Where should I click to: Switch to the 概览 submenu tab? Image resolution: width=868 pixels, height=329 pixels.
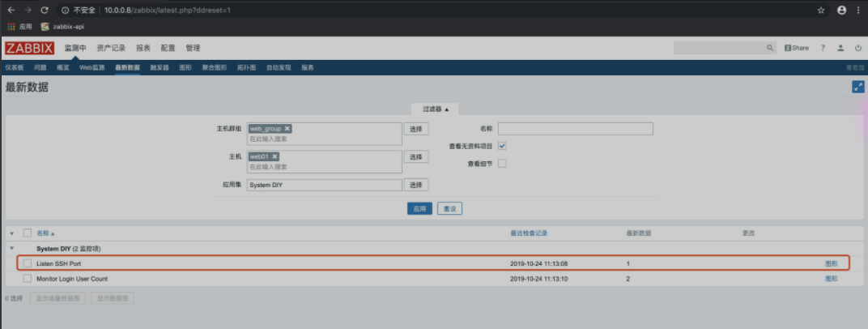(x=63, y=67)
